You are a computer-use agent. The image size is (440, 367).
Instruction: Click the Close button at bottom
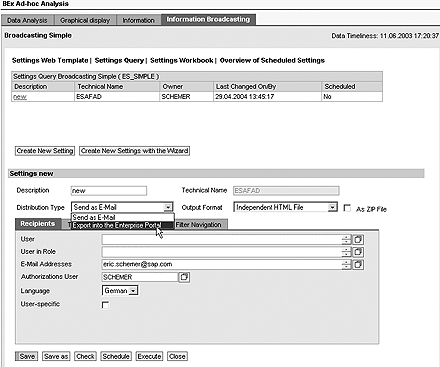tap(177, 356)
